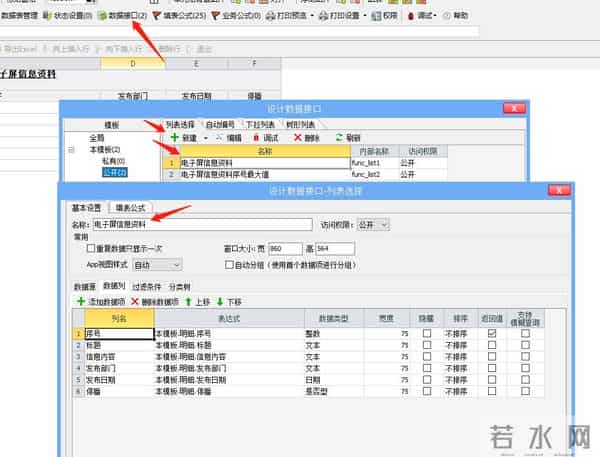
Task: Enable 自动分组 checkbox
Action: pos(229,265)
